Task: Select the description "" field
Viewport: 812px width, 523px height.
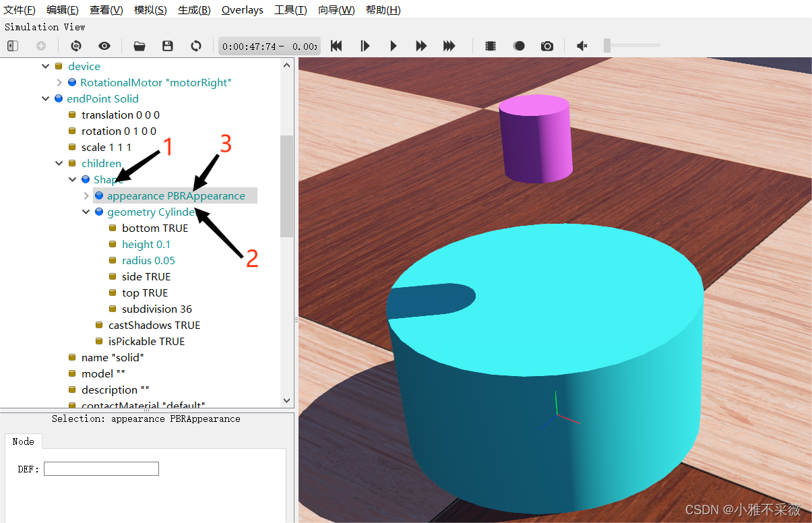Action: pos(115,390)
